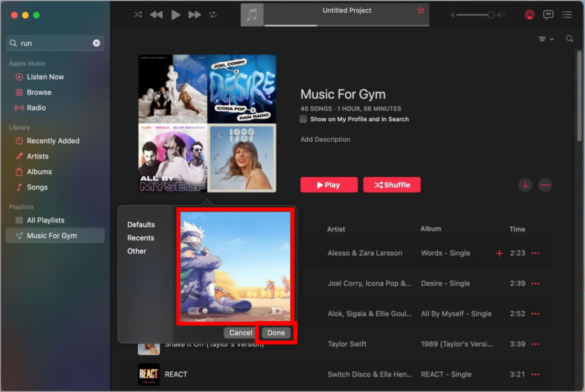585x392 pixels.
Task: Select Recents in artwork picker
Action: pos(141,238)
